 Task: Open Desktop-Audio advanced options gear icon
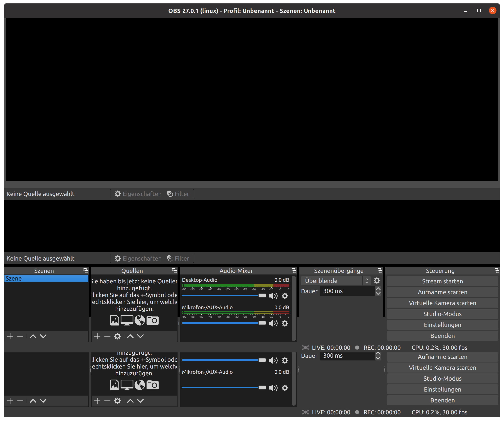click(x=285, y=296)
